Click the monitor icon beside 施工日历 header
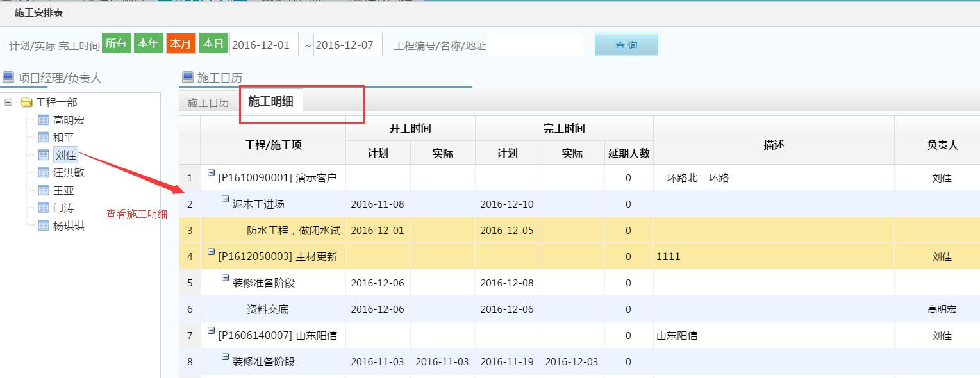Screen dimensions: 980x378 coord(186,78)
